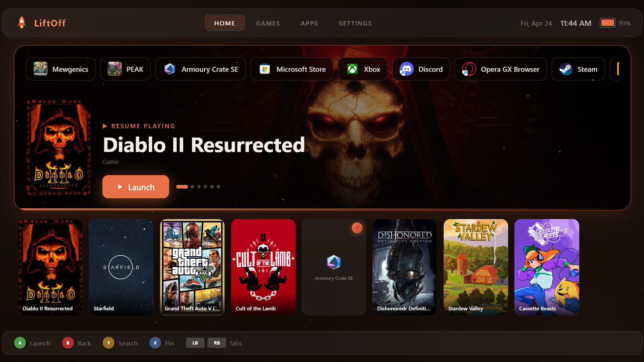
Task: Click the LiftOff rocket logo
Action: 22,23
